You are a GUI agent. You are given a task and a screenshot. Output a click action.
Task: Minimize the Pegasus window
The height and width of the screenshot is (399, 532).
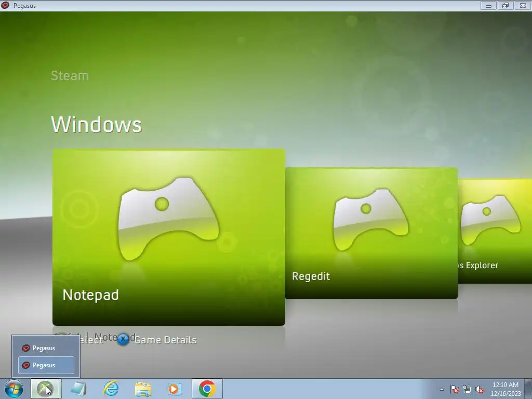tap(488, 5)
